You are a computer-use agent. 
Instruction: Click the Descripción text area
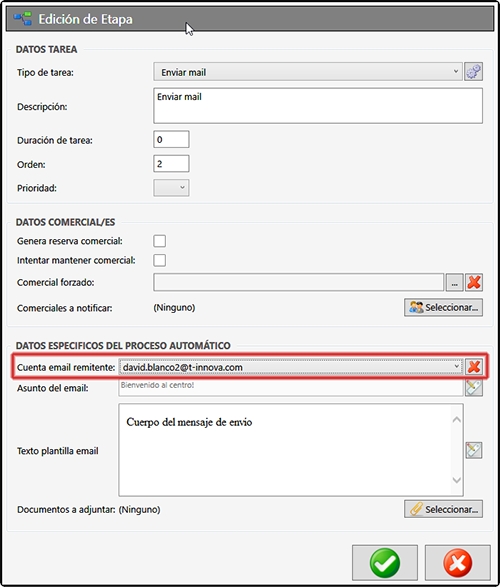[x=318, y=106]
